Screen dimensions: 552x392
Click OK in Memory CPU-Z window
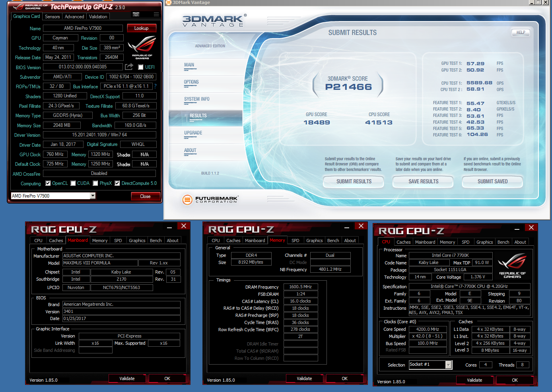pos(344,378)
